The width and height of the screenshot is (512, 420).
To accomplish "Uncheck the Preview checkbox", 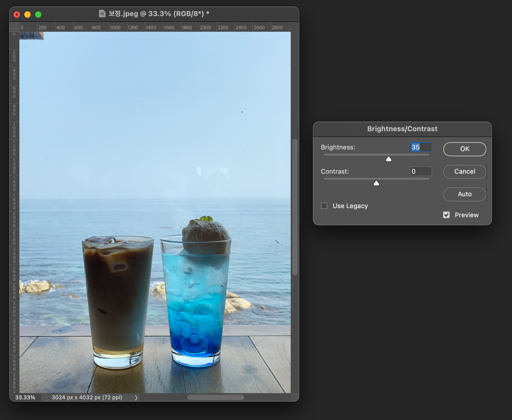I will click(446, 215).
